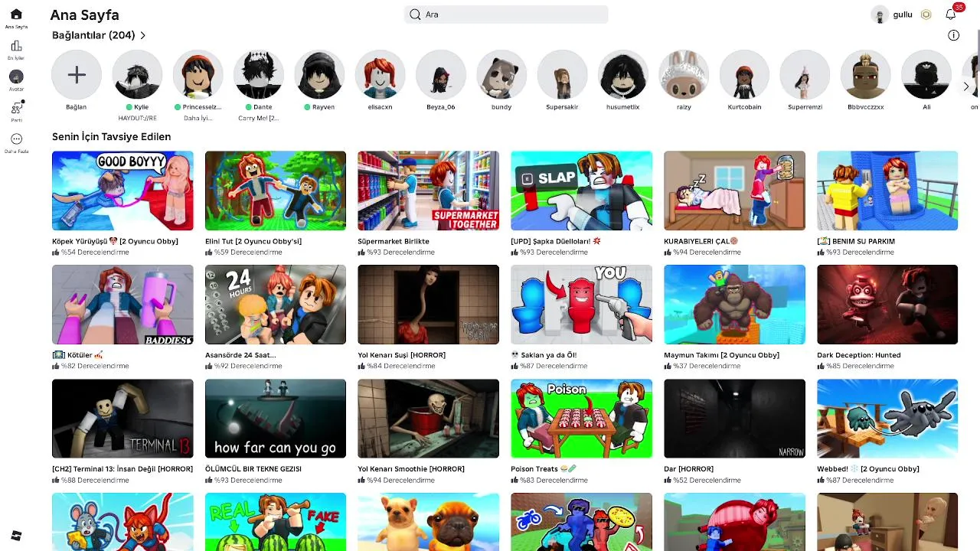Open Saklan ya da Öl game thumbnail
This screenshot has height=551, width=980.
[x=582, y=305]
